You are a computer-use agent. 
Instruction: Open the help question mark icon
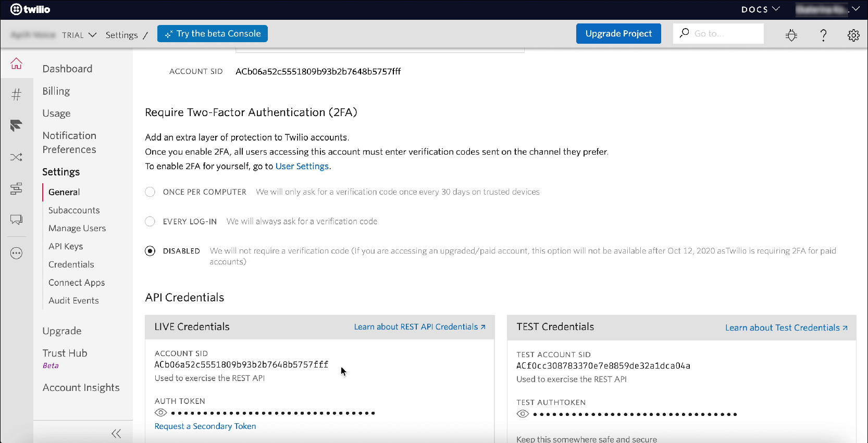[823, 35]
